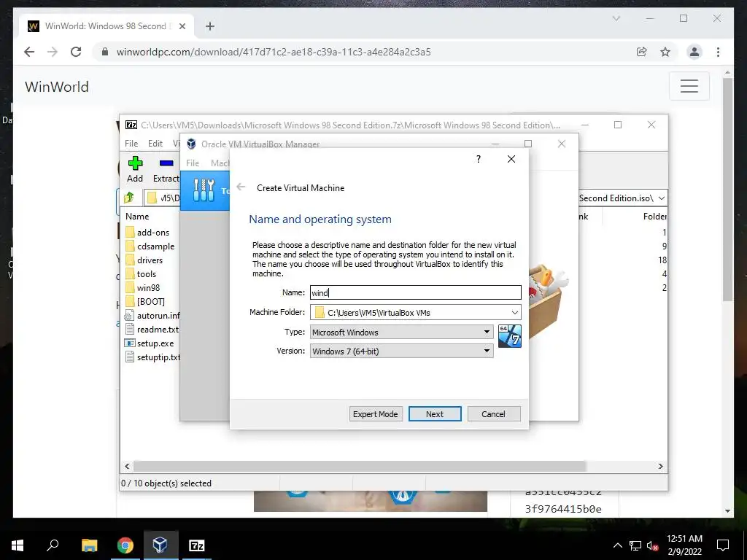Click the muted volume tray icon
This screenshot has height=560, width=747.
[x=653, y=545]
